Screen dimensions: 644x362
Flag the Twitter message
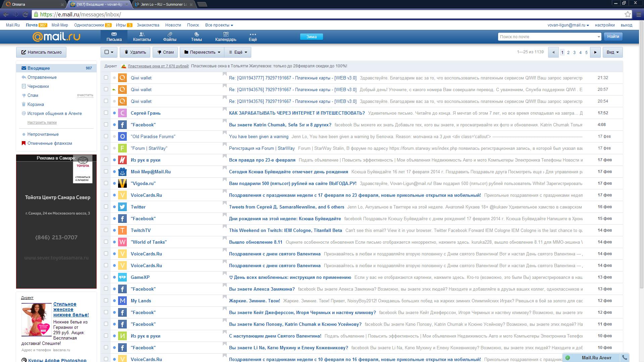click(225, 203)
